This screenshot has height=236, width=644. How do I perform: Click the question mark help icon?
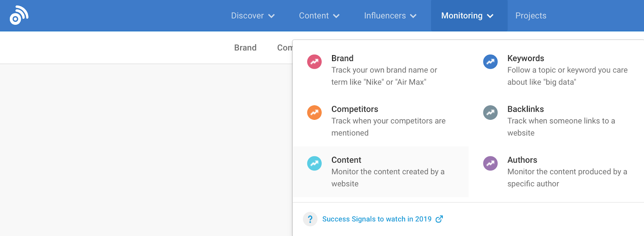click(310, 219)
